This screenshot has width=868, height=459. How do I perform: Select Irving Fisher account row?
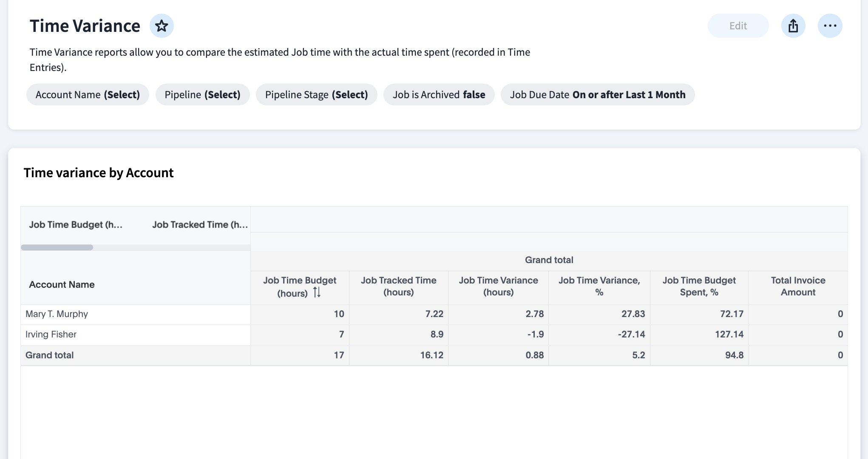pyautogui.click(x=51, y=334)
